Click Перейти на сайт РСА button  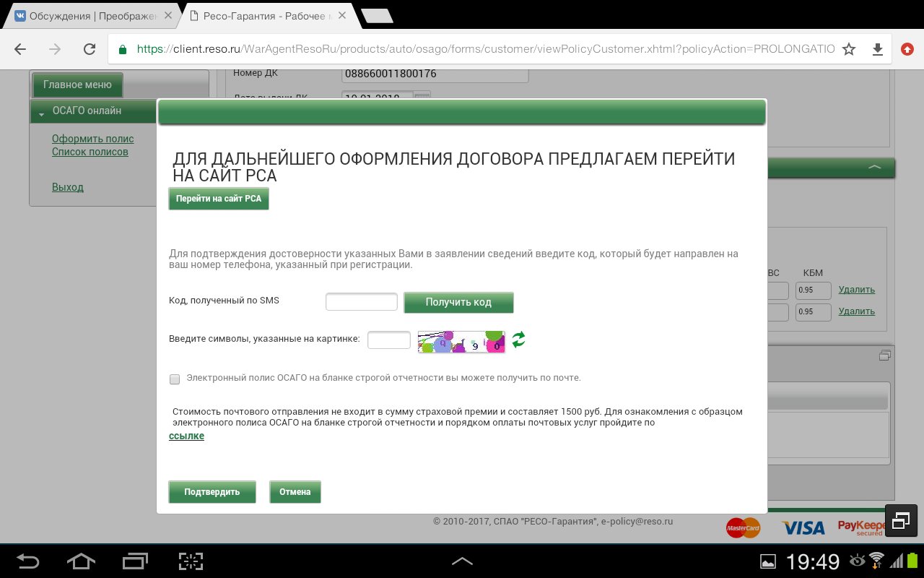[219, 199]
